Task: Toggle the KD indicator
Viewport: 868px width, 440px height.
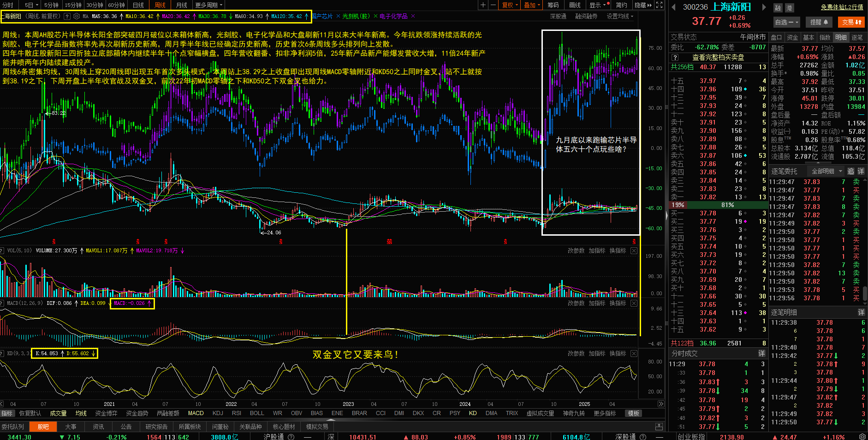Action: [x=473, y=413]
